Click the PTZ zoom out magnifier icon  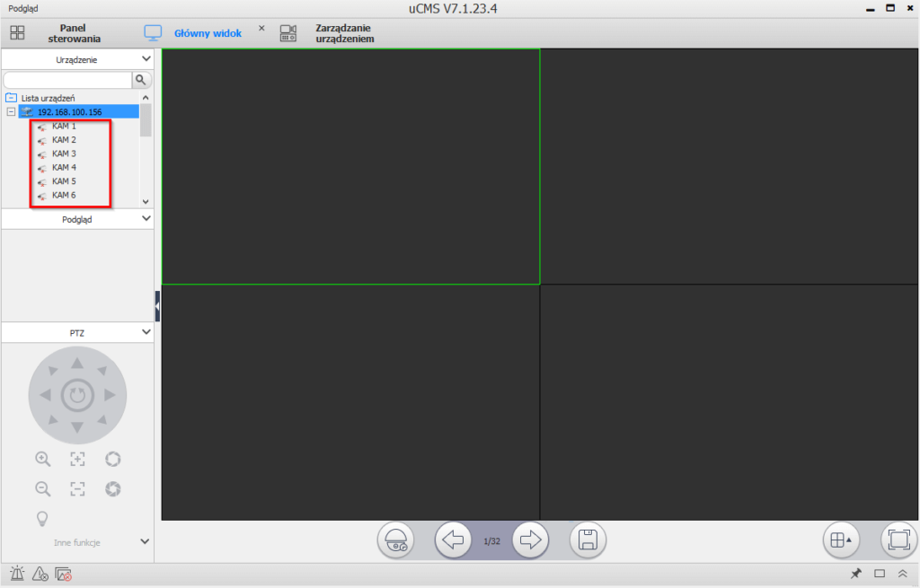point(42,489)
